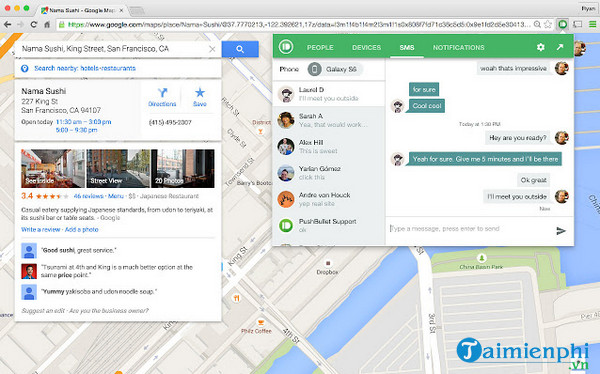
Task: Send message with the paper plane icon
Action: [561, 230]
